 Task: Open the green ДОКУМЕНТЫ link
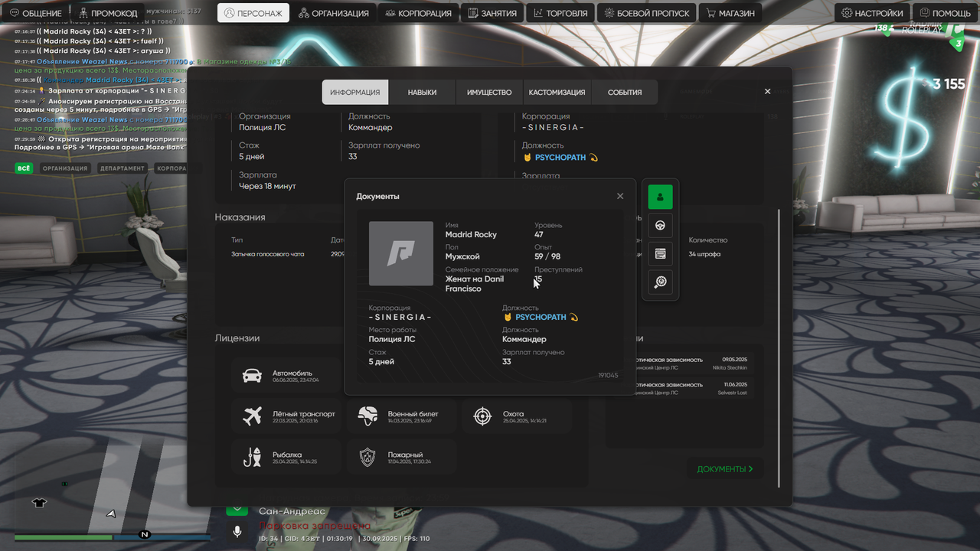[x=724, y=469]
